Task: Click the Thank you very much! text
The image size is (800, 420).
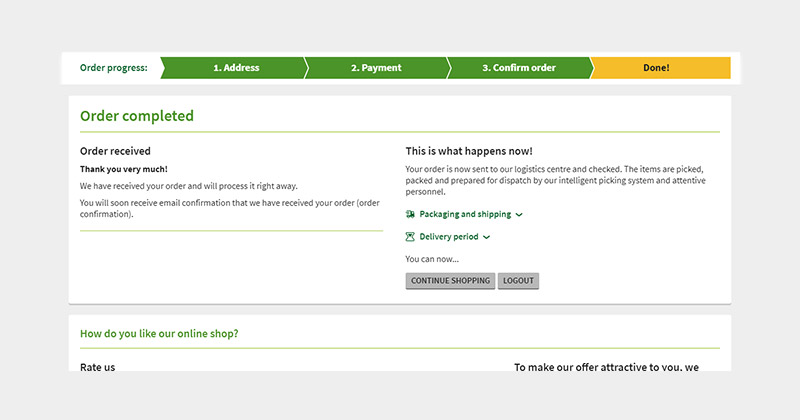Action: 123,169
